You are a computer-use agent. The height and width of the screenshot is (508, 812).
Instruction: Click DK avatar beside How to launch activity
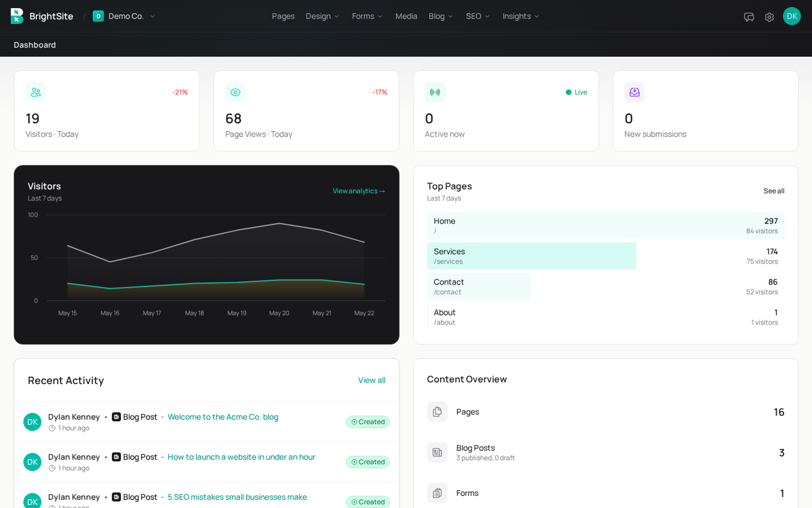point(32,462)
